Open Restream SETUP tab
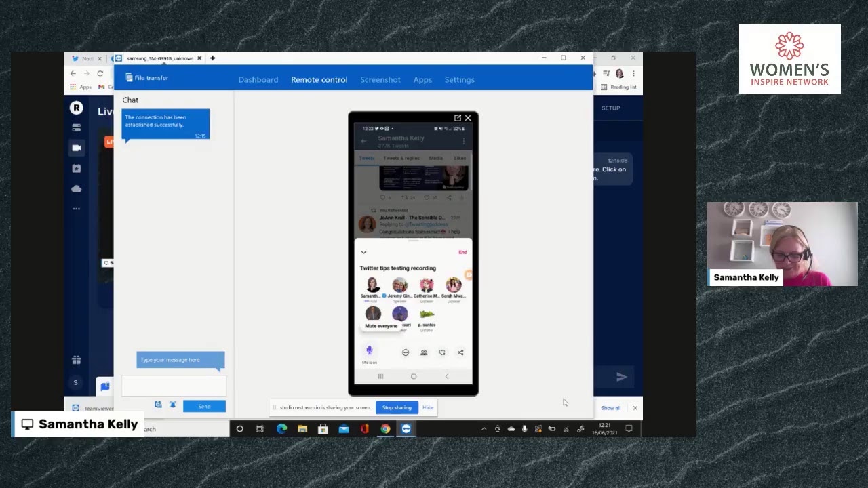This screenshot has height=488, width=868. tap(610, 108)
